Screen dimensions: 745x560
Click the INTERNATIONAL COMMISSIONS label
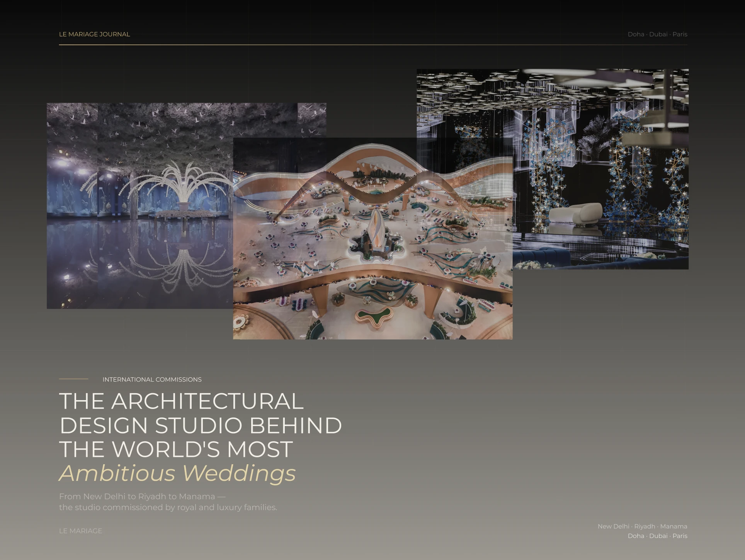(x=152, y=380)
